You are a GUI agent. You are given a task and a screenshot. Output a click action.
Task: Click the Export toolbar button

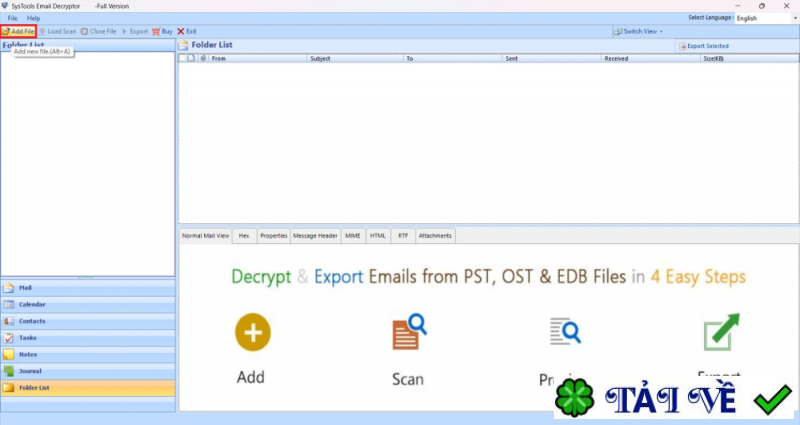[x=135, y=31]
